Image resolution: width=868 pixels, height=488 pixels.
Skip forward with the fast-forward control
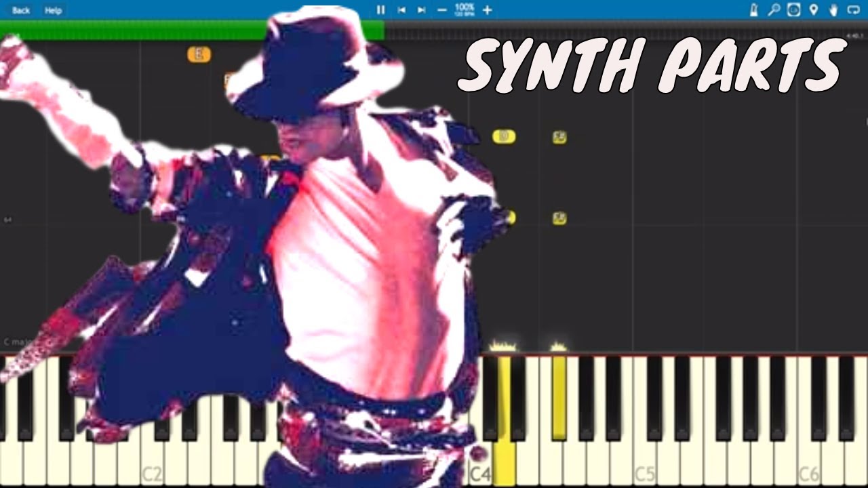coord(422,9)
